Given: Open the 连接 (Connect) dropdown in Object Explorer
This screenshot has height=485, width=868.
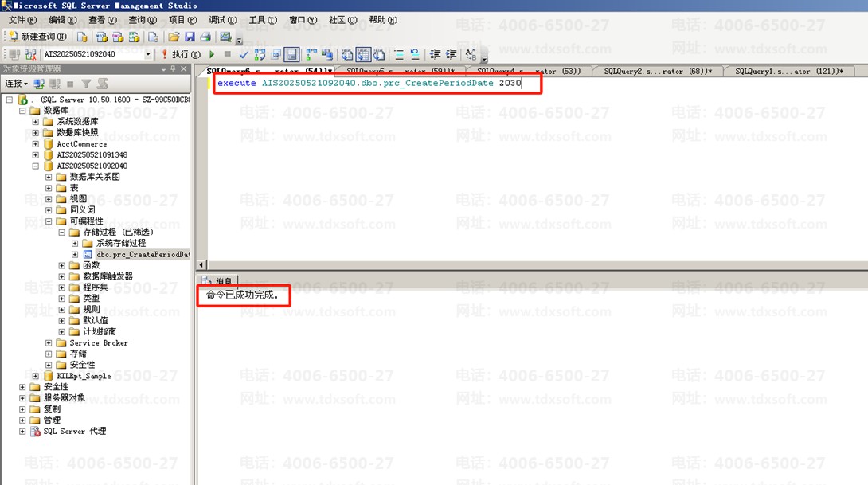Looking at the screenshot, I should [x=16, y=84].
